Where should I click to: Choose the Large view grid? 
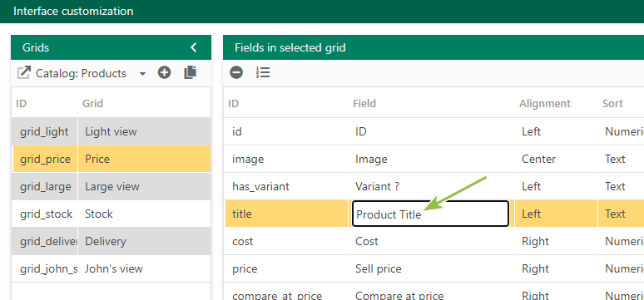pos(111,186)
